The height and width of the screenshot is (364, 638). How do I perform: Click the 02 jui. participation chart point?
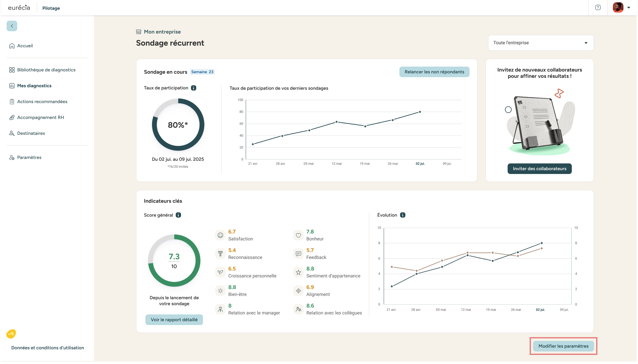420,112
